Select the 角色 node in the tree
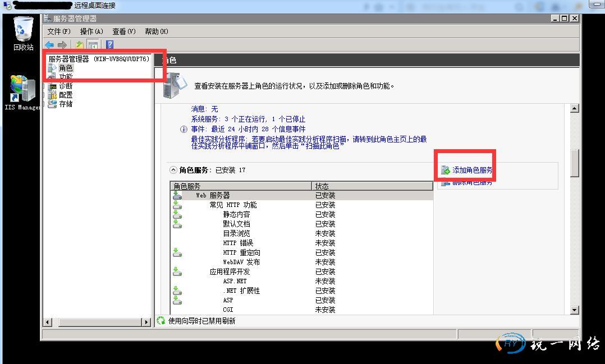605x364 pixels. [66, 68]
